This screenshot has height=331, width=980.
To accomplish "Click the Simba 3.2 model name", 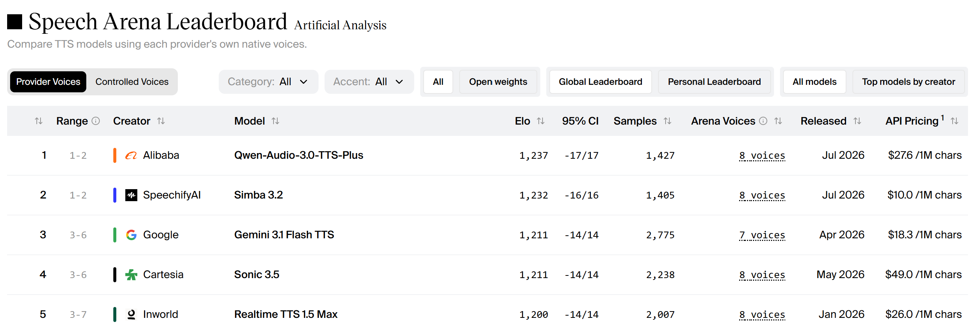I will [258, 195].
